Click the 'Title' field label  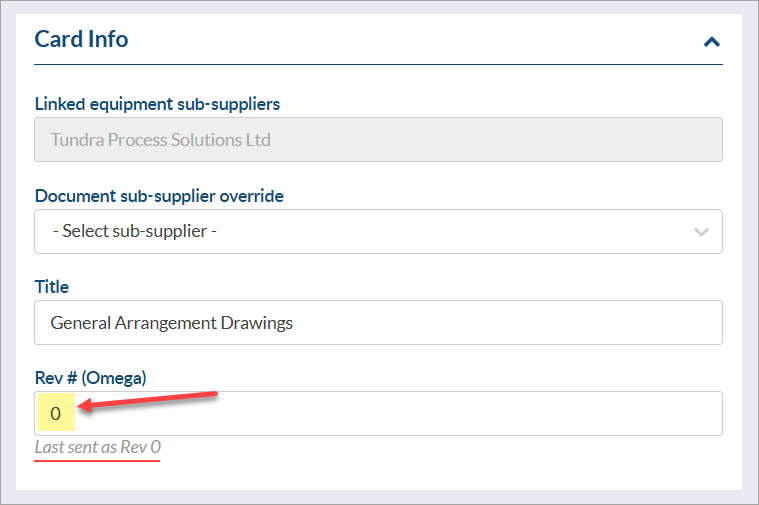(x=52, y=287)
